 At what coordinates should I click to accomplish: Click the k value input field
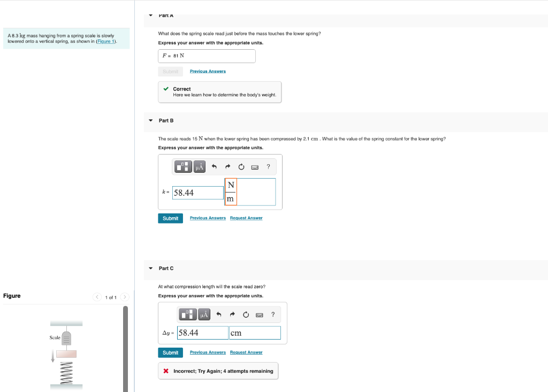198,193
